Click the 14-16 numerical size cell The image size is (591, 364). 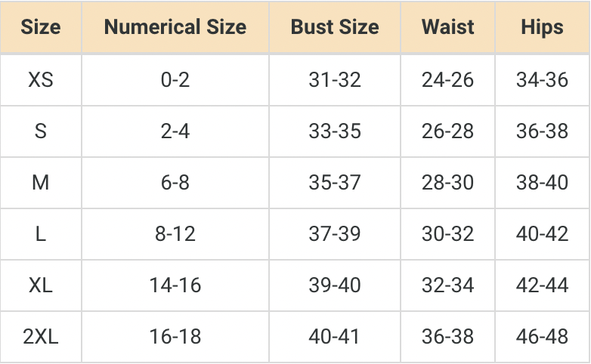175,285
